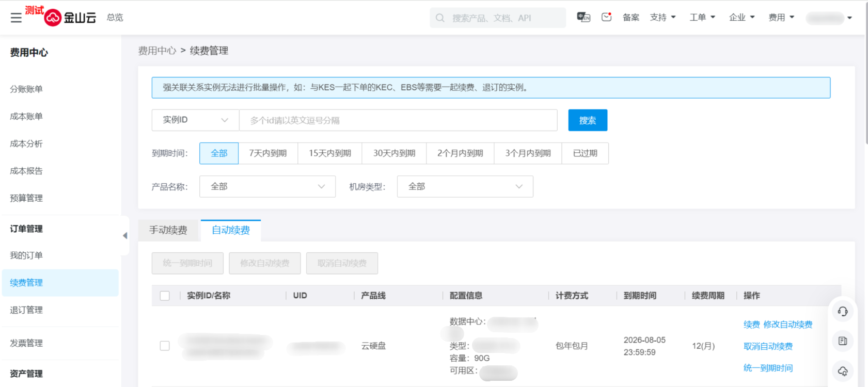868x387 pixels.
Task: Click the Kingsoft Cloud logo
Action: (x=71, y=18)
